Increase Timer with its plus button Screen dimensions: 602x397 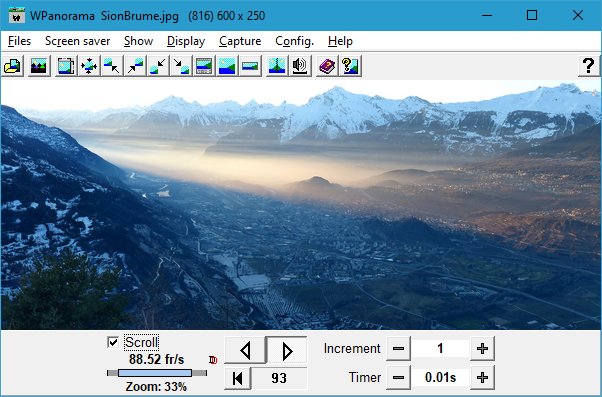pyautogui.click(x=482, y=378)
